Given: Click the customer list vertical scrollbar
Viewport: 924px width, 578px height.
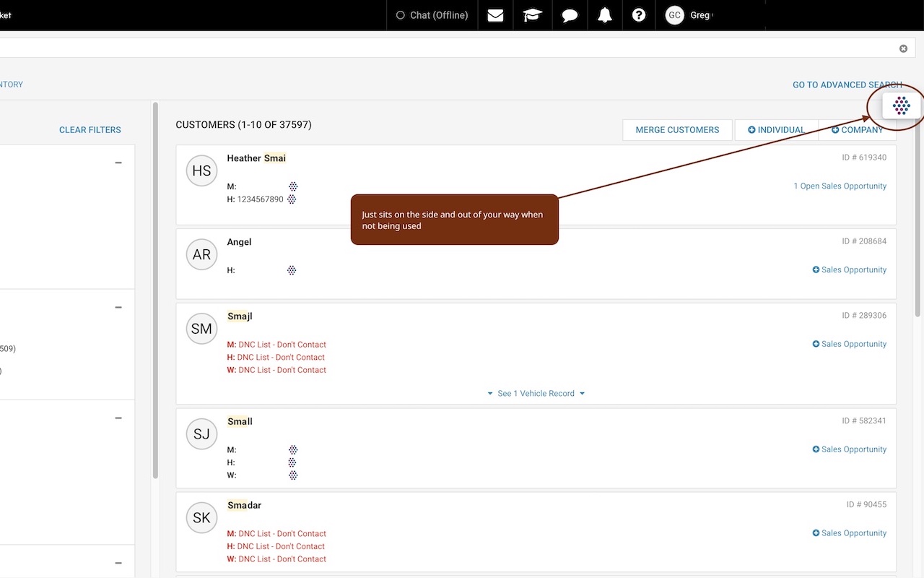Looking at the screenshot, I should point(918,217).
